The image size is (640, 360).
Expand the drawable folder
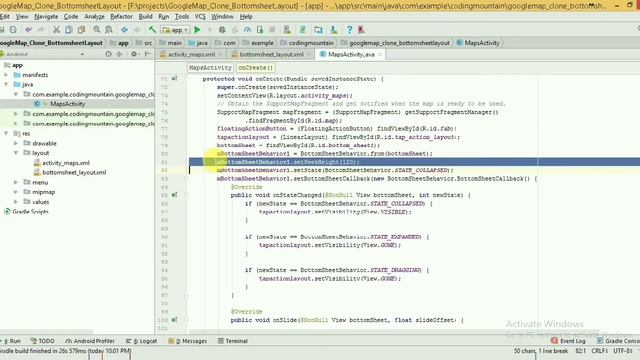click(x=16, y=143)
